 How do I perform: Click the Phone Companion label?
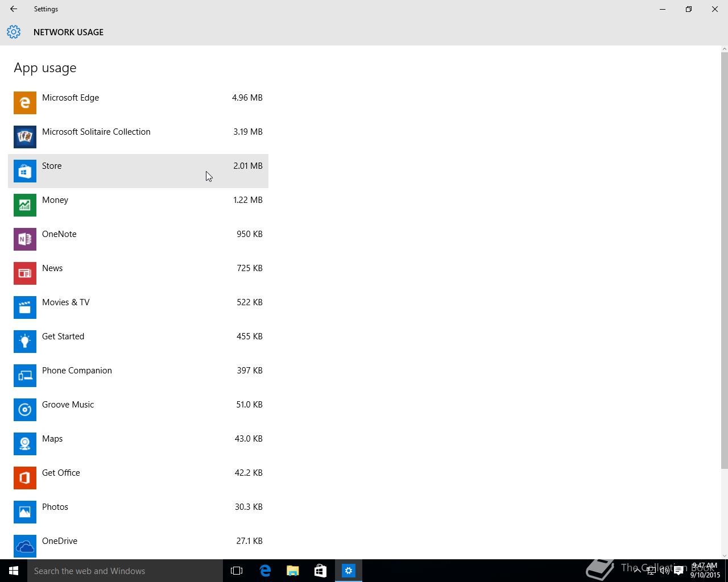(77, 371)
